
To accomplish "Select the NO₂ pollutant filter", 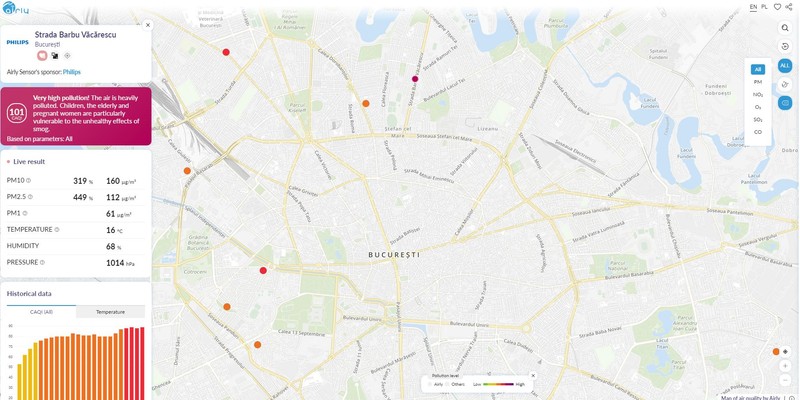I will (758, 94).
